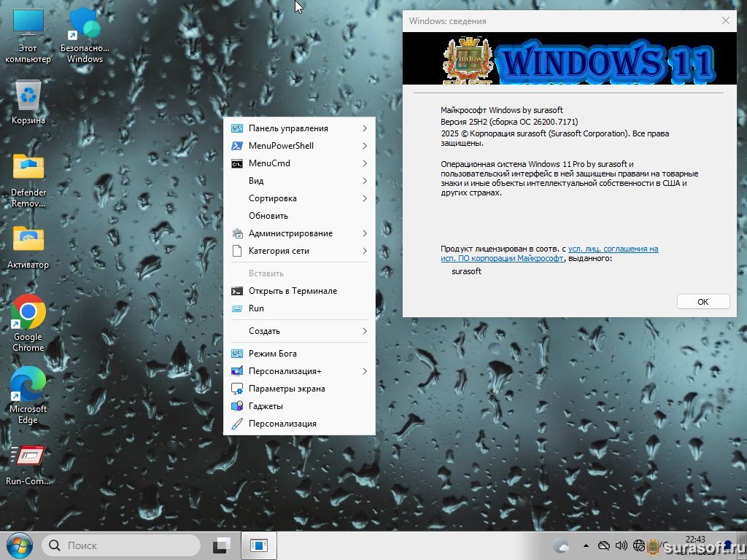The width and height of the screenshot is (747, 560).
Task: Choose 'Параметры экрана' menu entry
Action: [299, 389]
